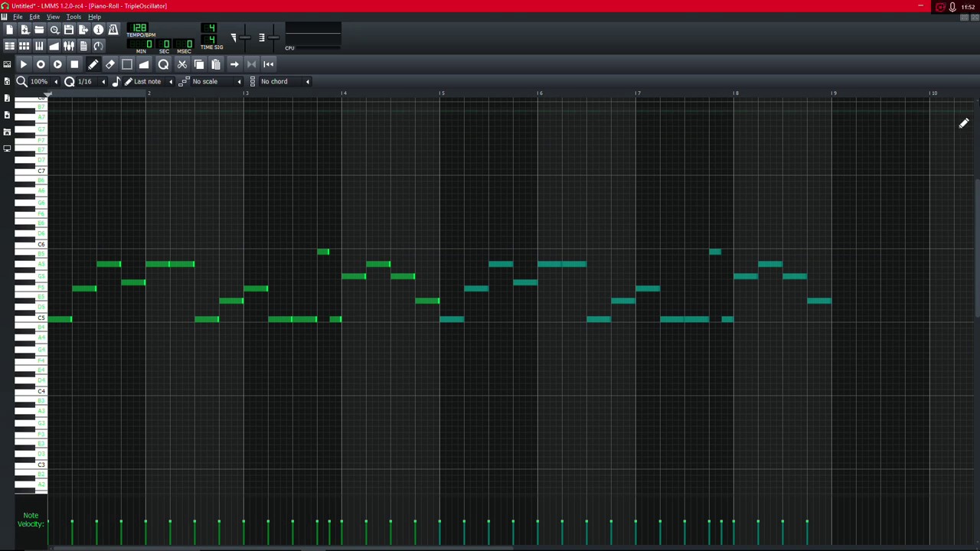Image resolution: width=980 pixels, height=551 pixels.
Task: Open the recently opened projects icon
Action: click(x=54, y=29)
